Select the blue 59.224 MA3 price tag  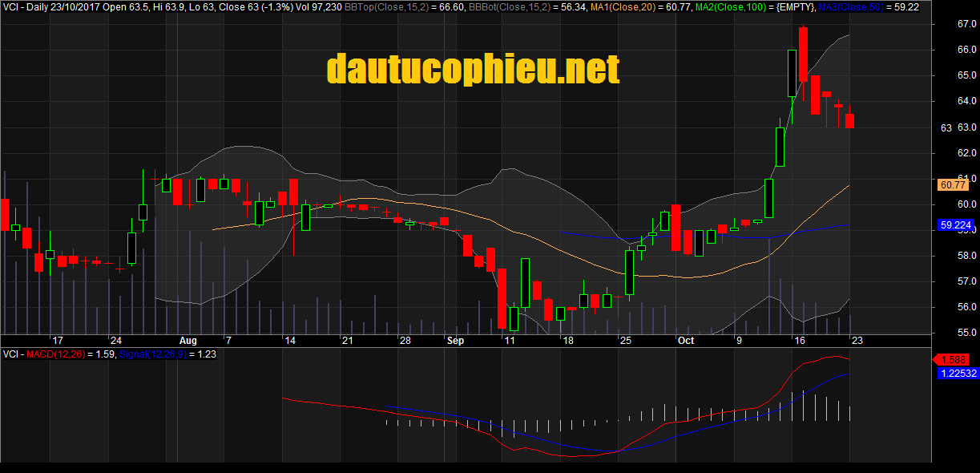click(x=954, y=226)
